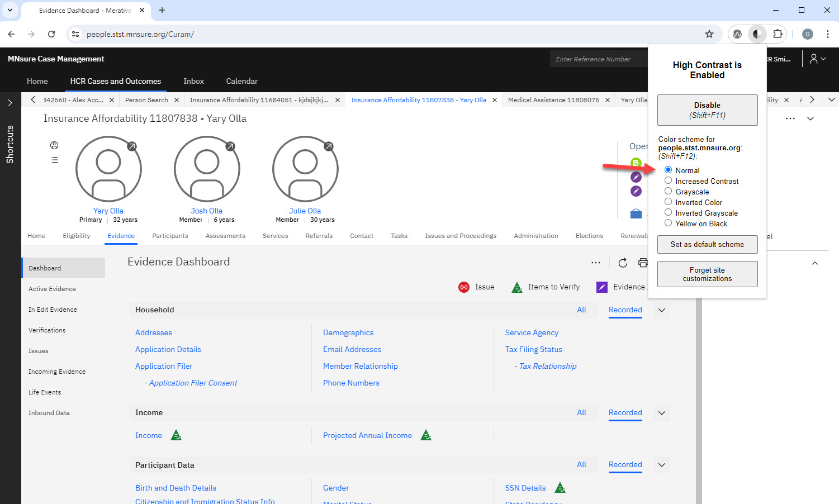Show Recorded evidence in Household section
The width and height of the screenshot is (839, 504).
point(625,310)
